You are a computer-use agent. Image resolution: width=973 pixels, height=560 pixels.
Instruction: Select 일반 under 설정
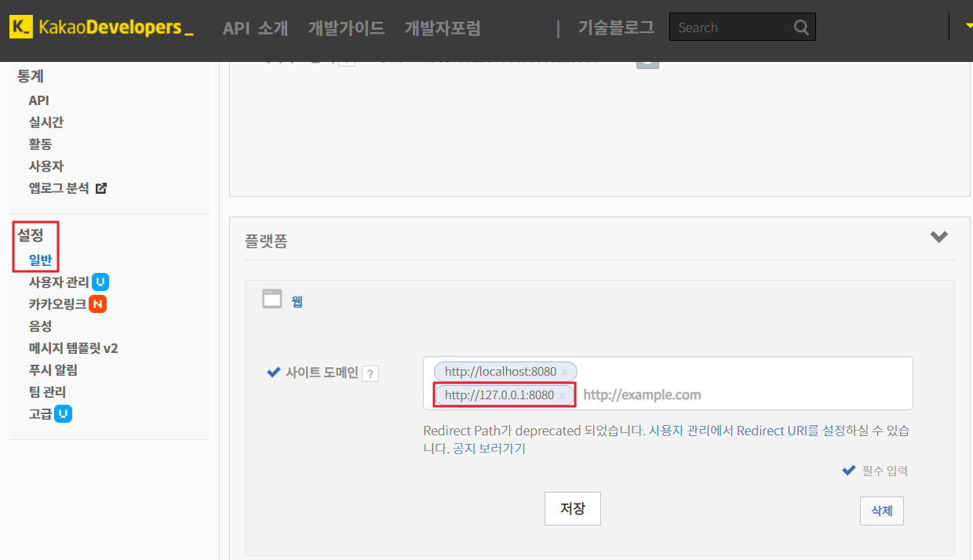pos(40,260)
